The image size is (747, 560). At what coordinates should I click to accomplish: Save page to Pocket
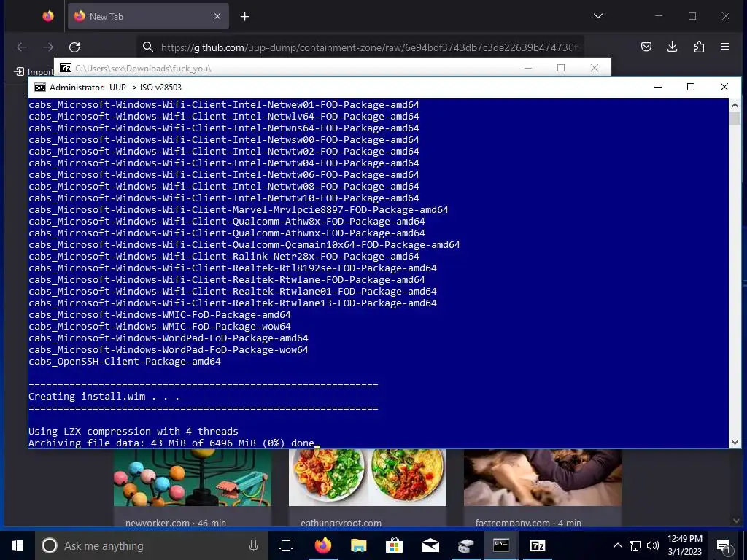[x=646, y=47]
